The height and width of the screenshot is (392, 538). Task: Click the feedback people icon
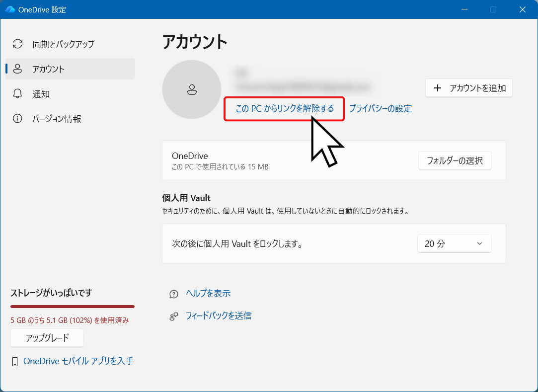pos(174,316)
